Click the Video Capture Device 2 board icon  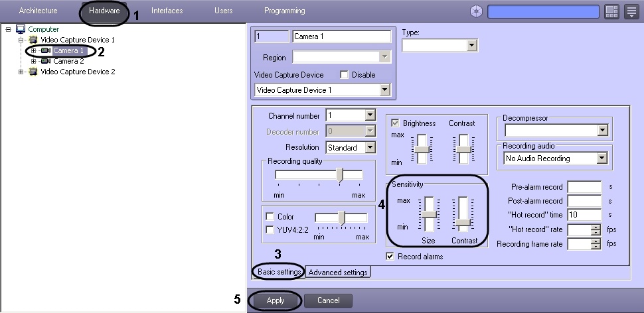[x=33, y=72]
